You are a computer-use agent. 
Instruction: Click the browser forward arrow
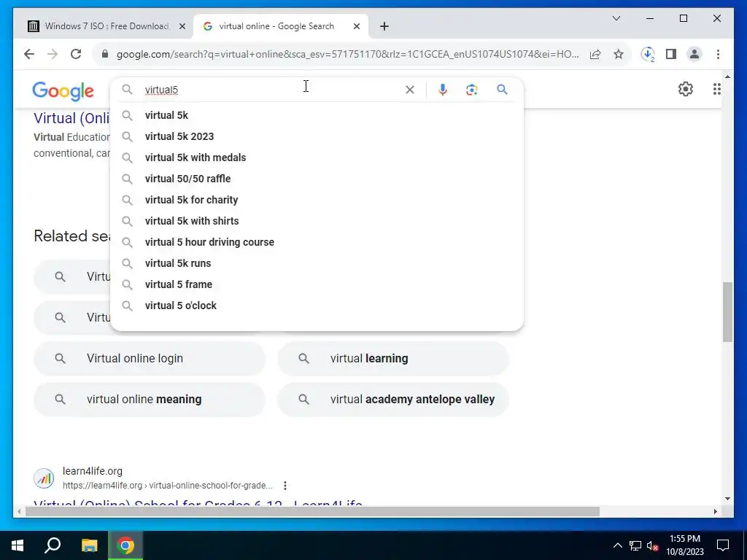(x=53, y=54)
